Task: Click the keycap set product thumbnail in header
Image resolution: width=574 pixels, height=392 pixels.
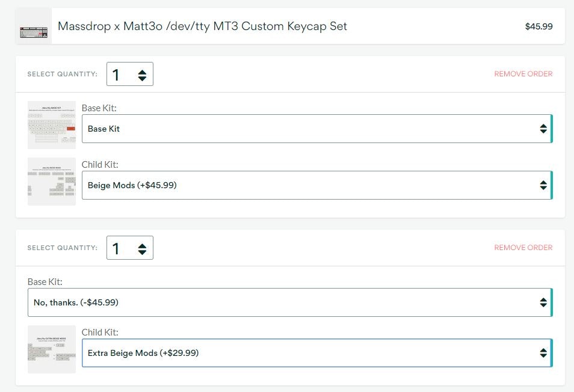Action: coord(33,26)
